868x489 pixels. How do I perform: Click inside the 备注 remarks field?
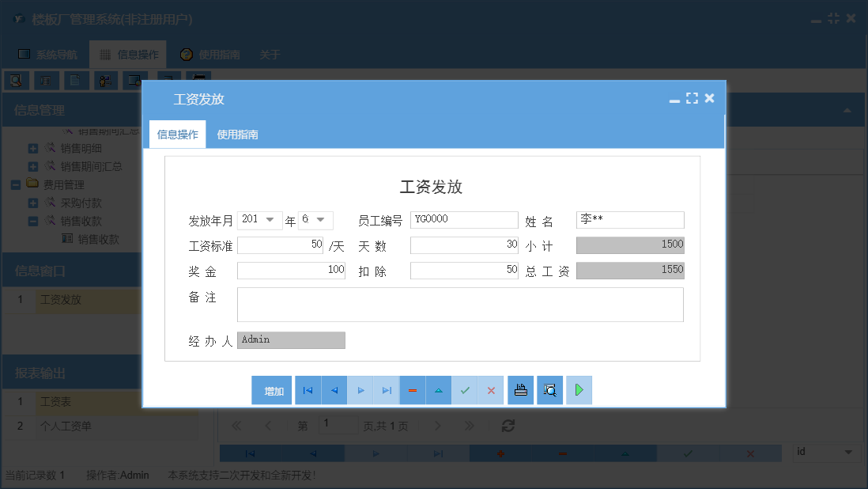coord(459,305)
